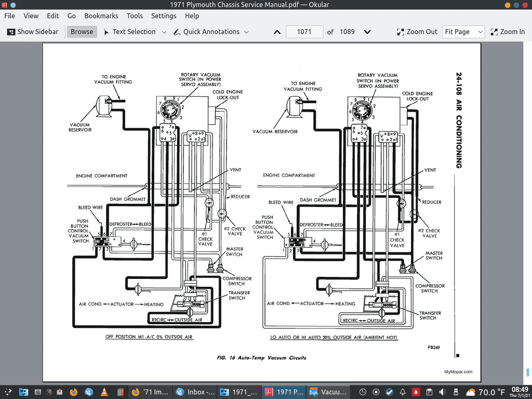Go to next page with down arrow

367,32
